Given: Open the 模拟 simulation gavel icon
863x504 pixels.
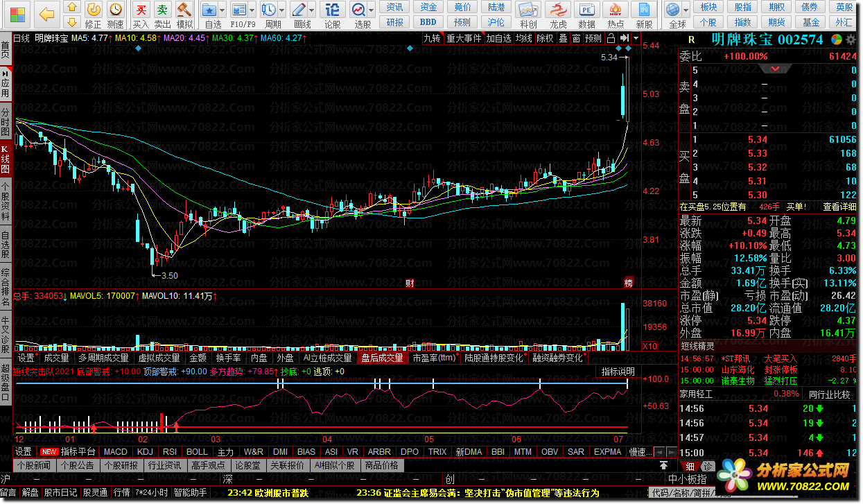Looking at the screenshot, I should (x=184, y=10).
